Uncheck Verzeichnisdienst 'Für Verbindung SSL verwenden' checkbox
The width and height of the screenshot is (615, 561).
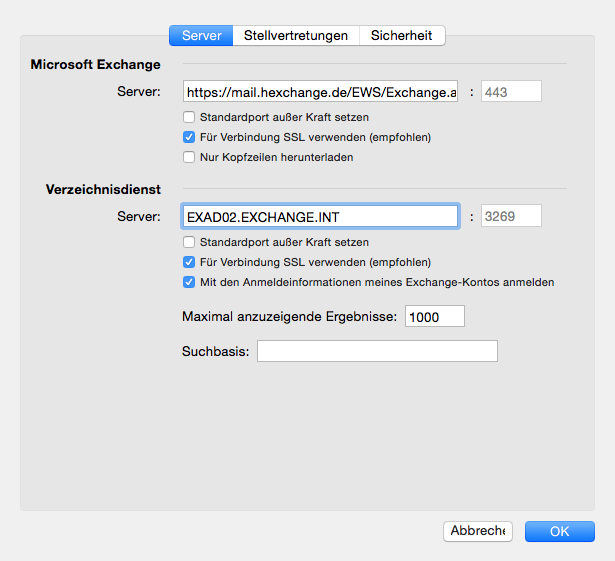point(189,262)
